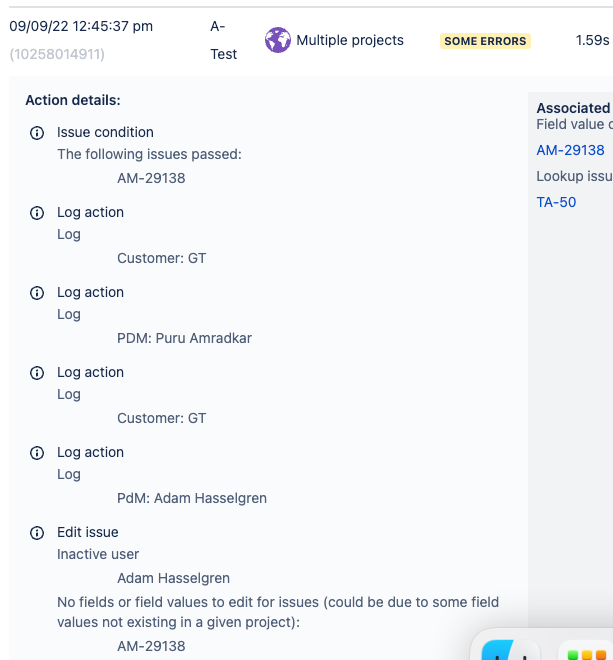This screenshot has width=613, height=660.
Task: Click the Issue condition heading
Action: pos(105,132)
